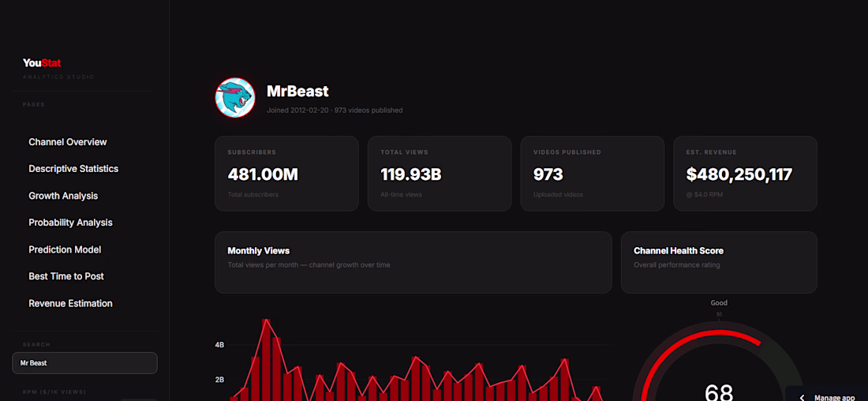Viewport: 868px width, 401px height.
Task: Click the MrBeast channel name
Action: click(x=297, y=91)
